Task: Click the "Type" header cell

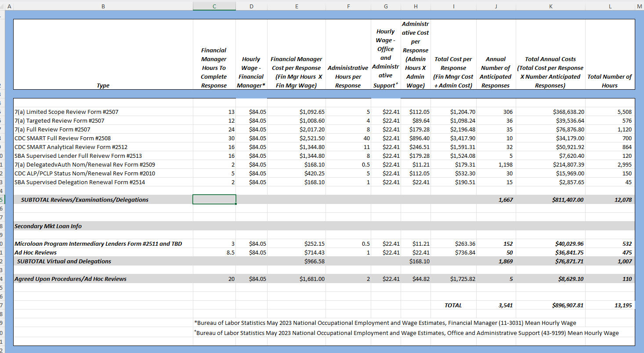Action: [103, 85]
